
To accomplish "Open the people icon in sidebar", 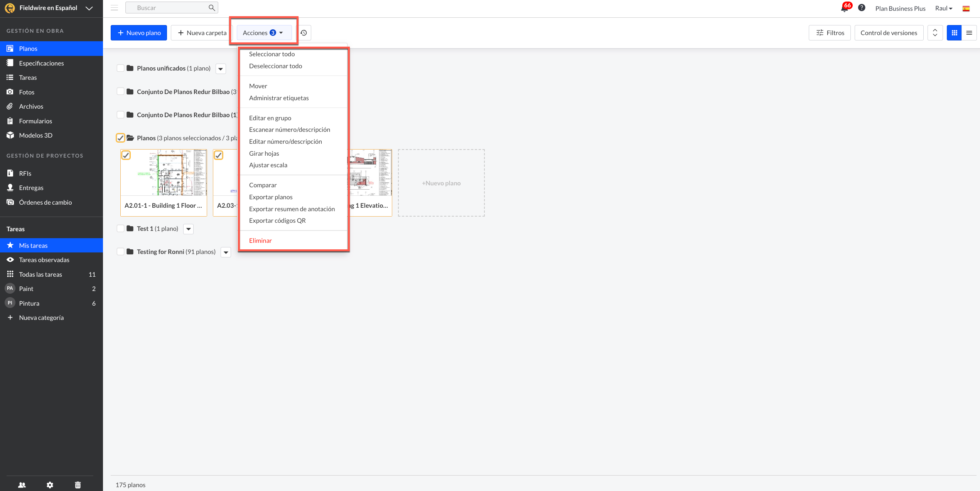I will click(x=22, y=485).
